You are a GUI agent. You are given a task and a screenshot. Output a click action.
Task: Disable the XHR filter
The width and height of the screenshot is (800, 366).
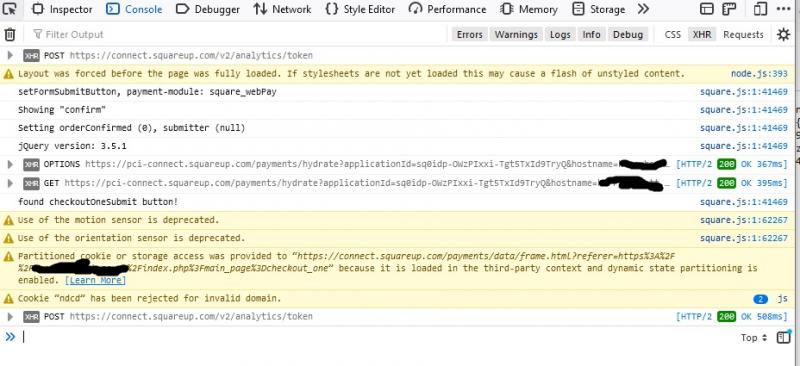click(702, 35)
